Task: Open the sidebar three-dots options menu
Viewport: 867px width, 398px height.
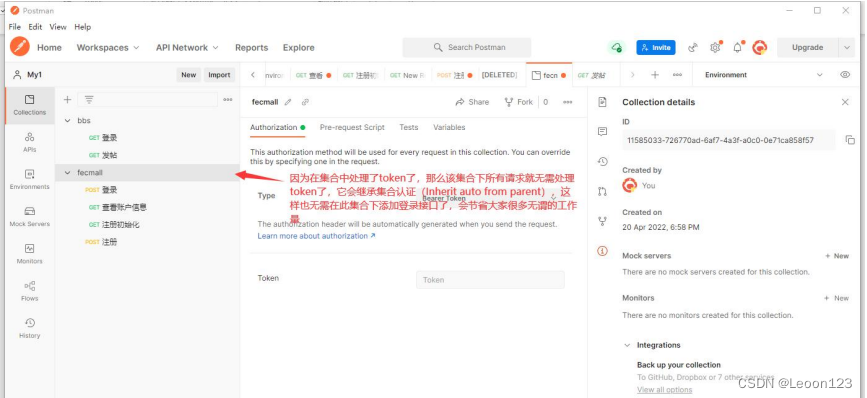Action: click(x=227, y=100)
